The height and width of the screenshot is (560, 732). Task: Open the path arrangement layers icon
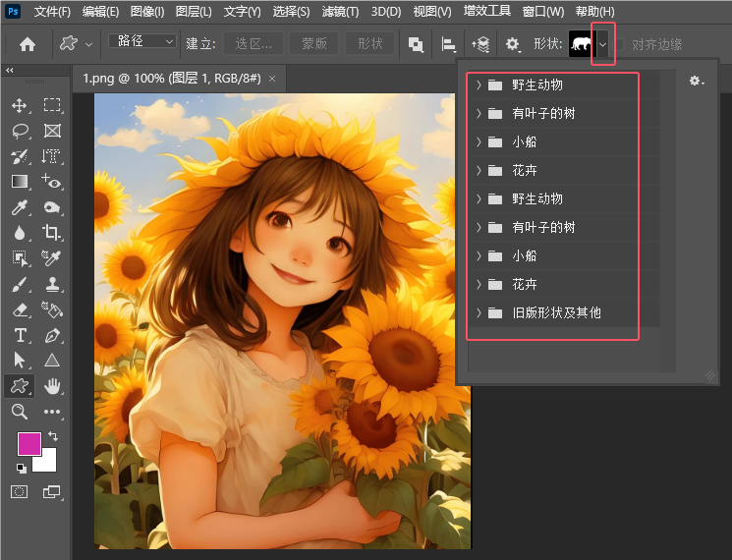[x=480, y=44]
